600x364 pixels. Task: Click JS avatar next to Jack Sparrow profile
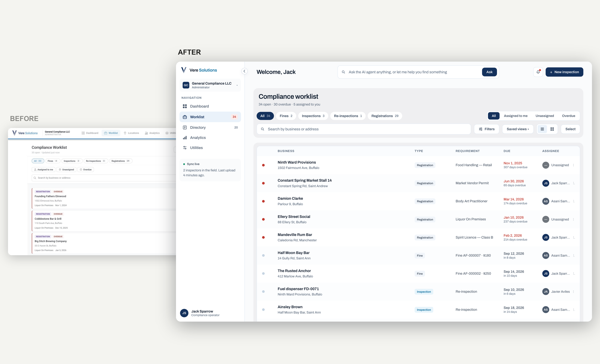184,313
